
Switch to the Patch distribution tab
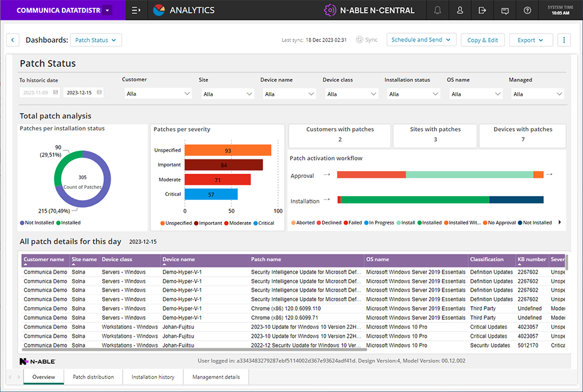click(93, 377)
